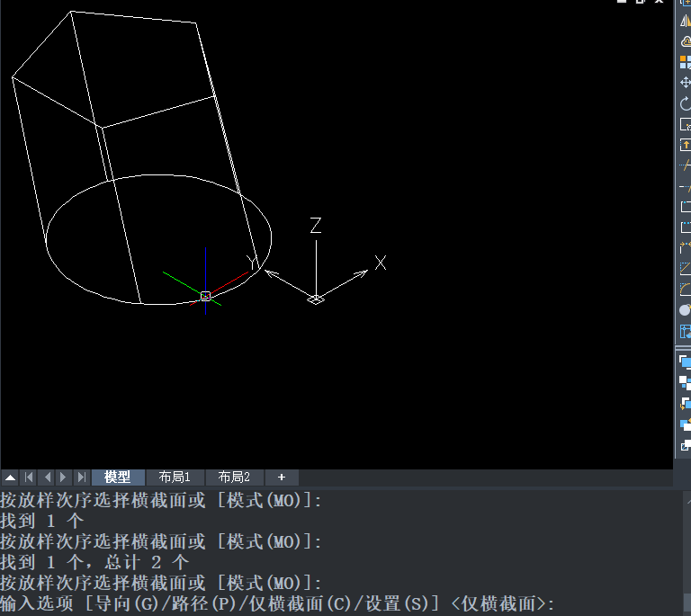Click the Send Under Objects icon
691x616 pixels.
click(x=686, y=424)
